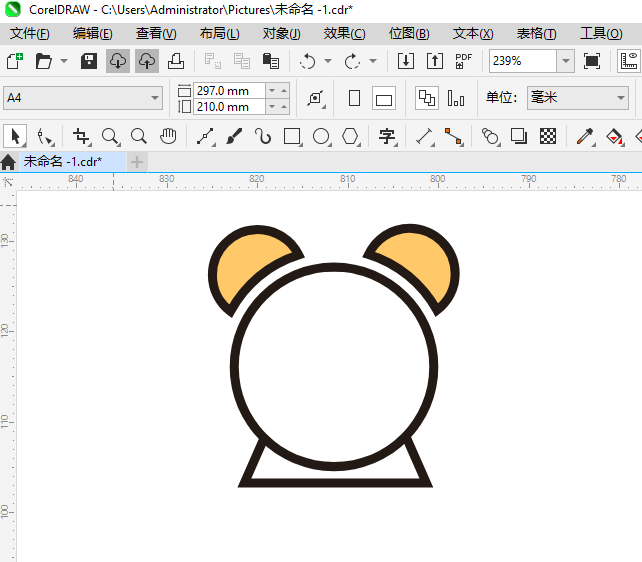642x562 pixels.
Task: Select the Crop tool
Action: point(81,136)
